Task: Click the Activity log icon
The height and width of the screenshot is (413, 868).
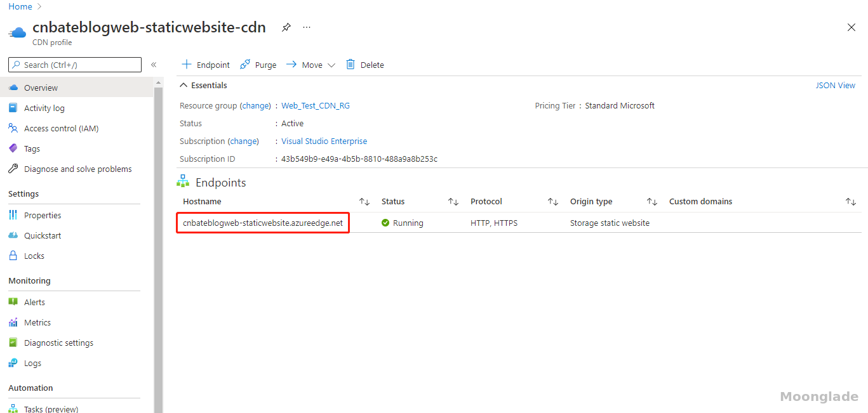Action: click(x=13, y=108)
